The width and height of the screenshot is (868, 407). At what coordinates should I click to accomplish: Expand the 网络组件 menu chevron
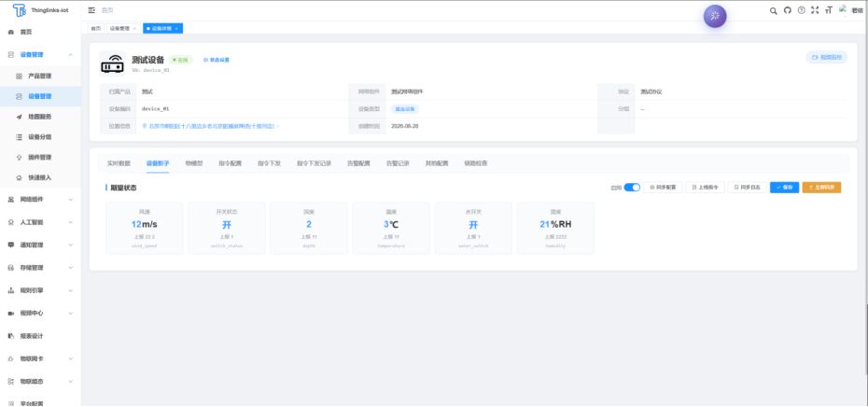click(70, 200)
